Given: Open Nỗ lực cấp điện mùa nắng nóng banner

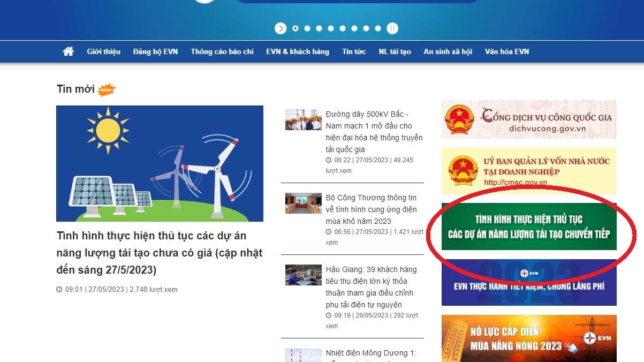Looking at the screenshot, I should (x=529, y=338).
